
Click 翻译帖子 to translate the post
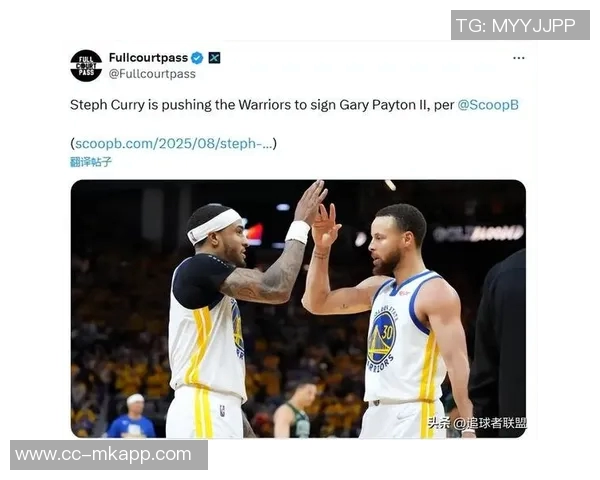91,162
